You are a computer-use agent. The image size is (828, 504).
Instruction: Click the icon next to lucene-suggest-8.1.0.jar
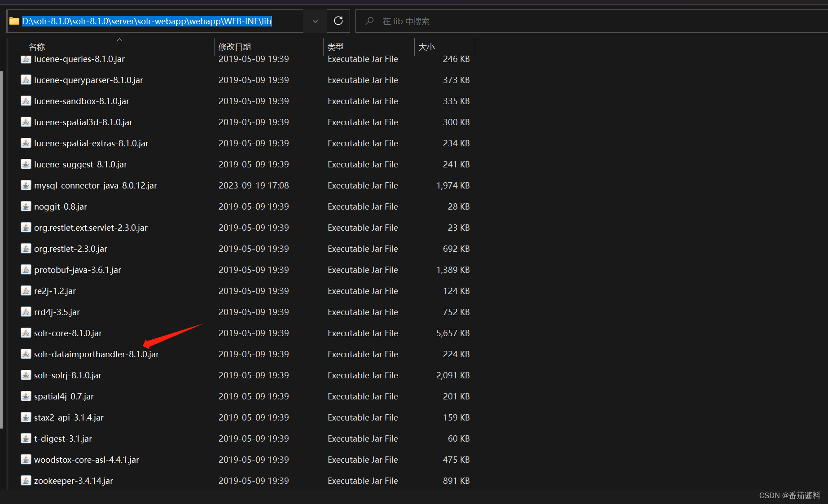(26, 164)
